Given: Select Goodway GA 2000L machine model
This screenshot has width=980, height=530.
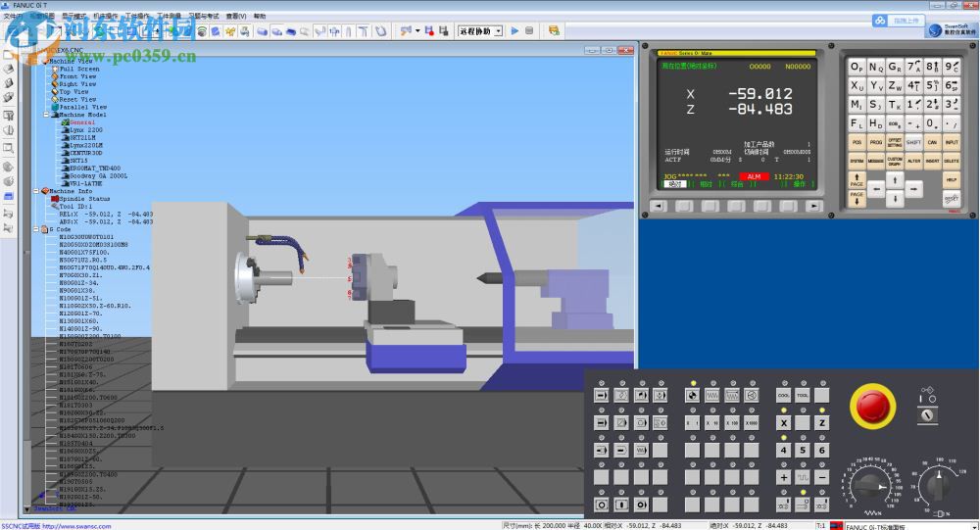Looking at the screenshot, I should [99, 176].
